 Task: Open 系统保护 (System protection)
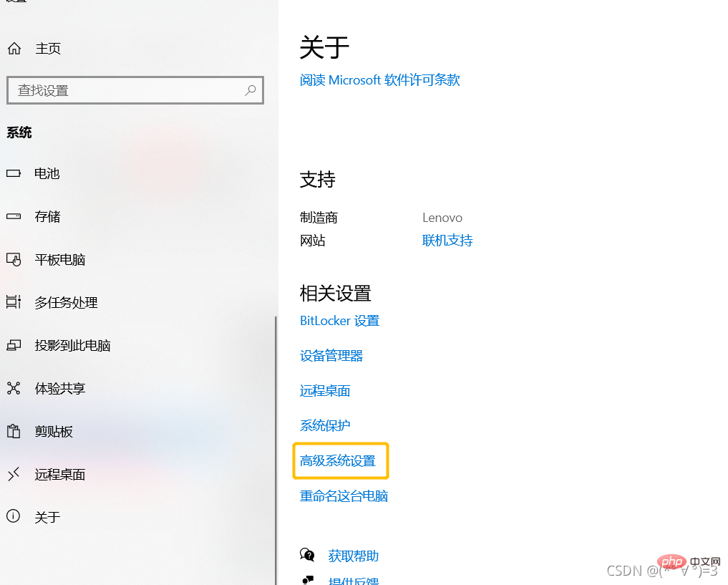(x=324, y=425)
